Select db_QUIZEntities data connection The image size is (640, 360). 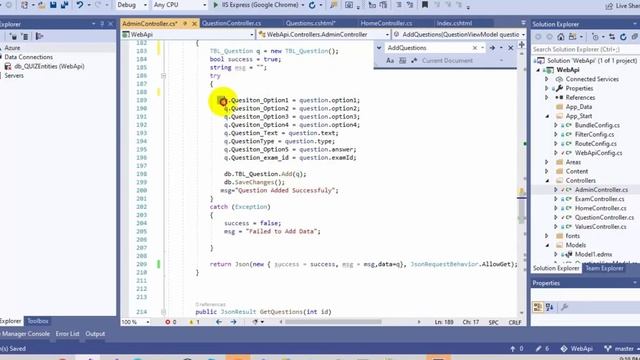pos(49,66)
